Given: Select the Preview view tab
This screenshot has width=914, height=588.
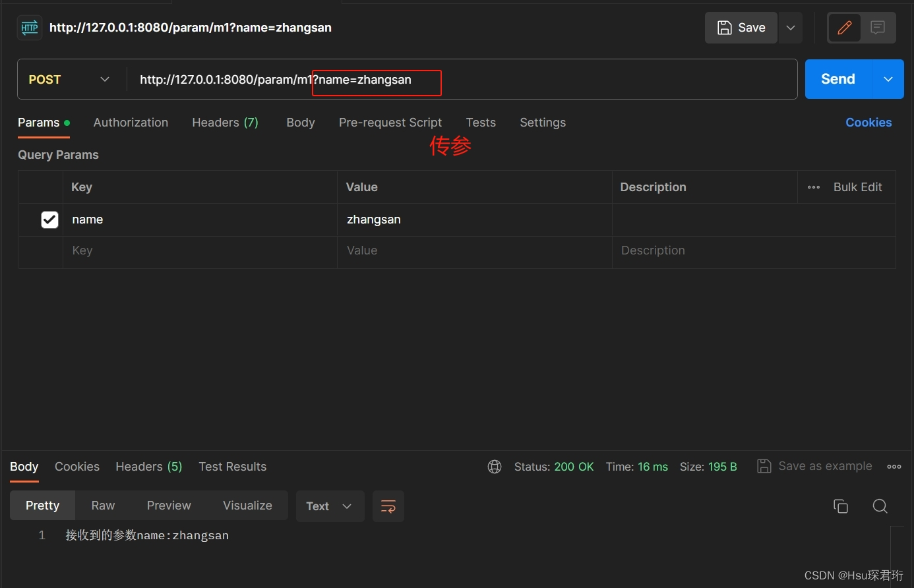Looking at the screenshot, I should (x=169, y=506).
